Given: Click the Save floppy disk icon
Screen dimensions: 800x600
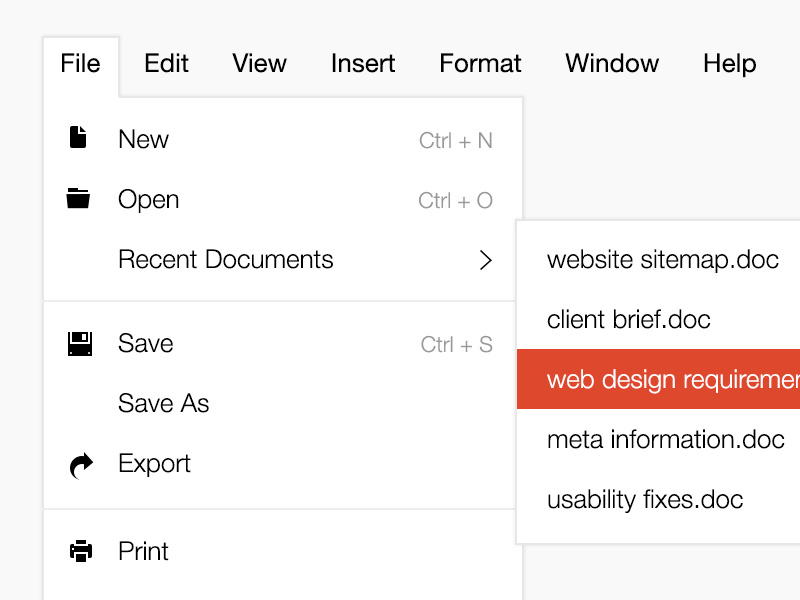Looking at the screenshot, I should tap(79, 344).
